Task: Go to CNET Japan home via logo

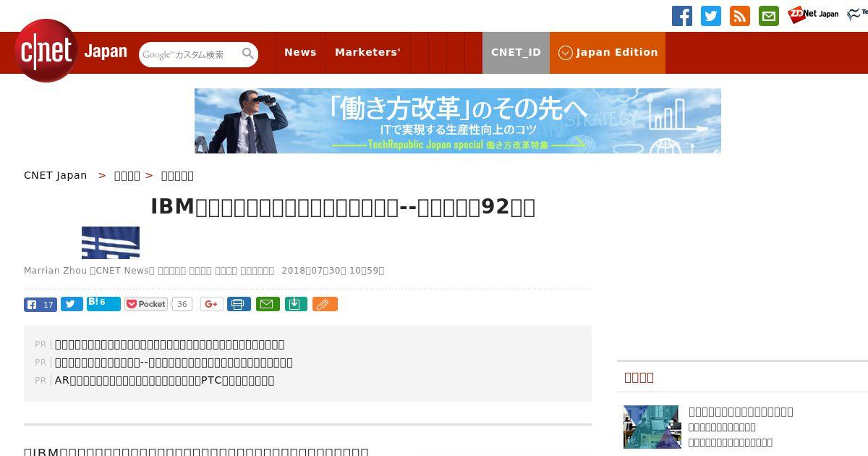Action: [70, 51]
